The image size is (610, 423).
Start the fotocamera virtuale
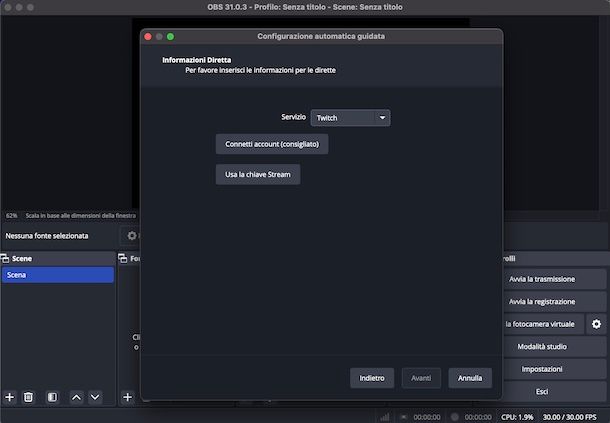click(544, 324)
